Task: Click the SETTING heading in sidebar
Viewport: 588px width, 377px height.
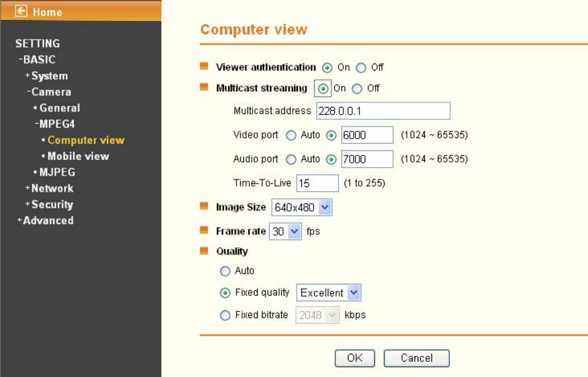Action: coord(38,43)
